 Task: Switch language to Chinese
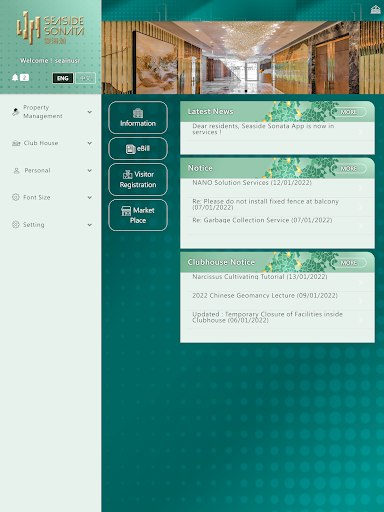click(x=85, y=78)
